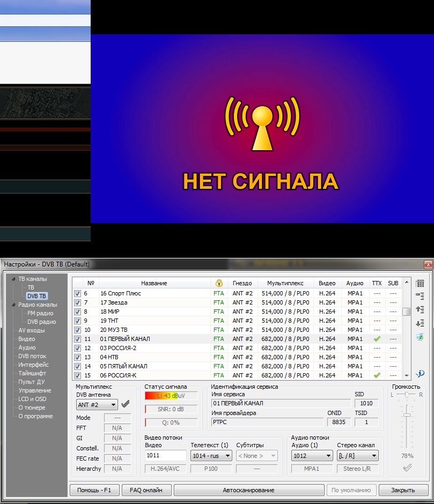Move selected channel down with the arrow icon
Viewport: 434px width, 504px height.
coord(420,323)
